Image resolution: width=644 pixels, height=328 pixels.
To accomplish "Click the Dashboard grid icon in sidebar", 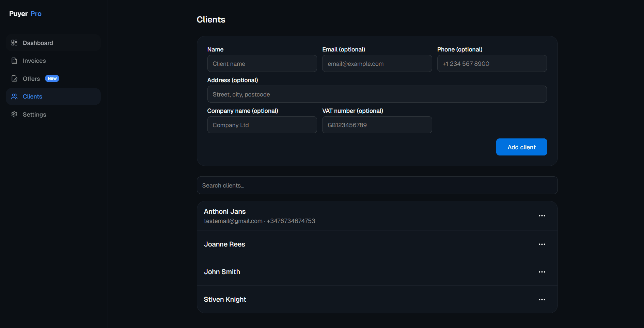I will (x=14, y=43).
